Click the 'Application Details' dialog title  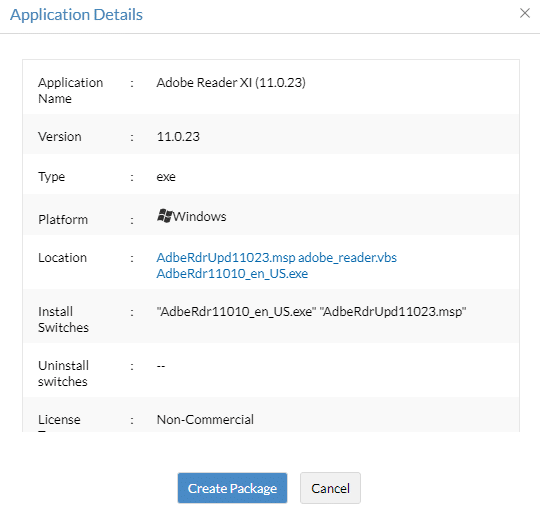tap(76, 14)
